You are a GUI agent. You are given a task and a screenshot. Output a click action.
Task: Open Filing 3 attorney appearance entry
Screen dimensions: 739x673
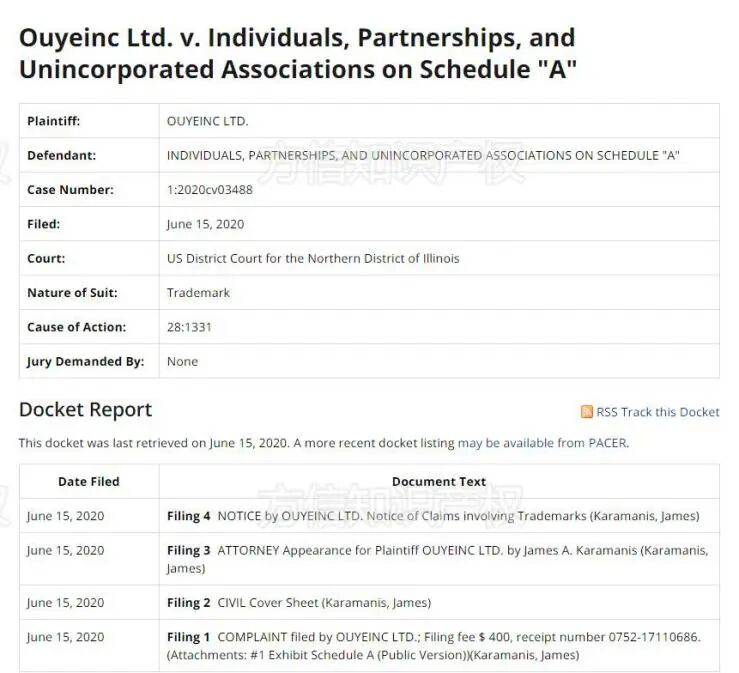437,559
